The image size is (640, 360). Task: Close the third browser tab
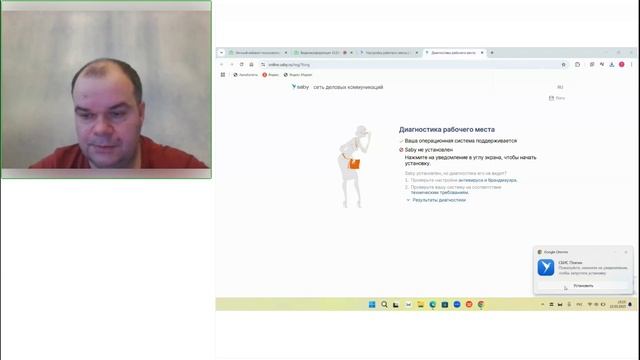pos(417,53)
